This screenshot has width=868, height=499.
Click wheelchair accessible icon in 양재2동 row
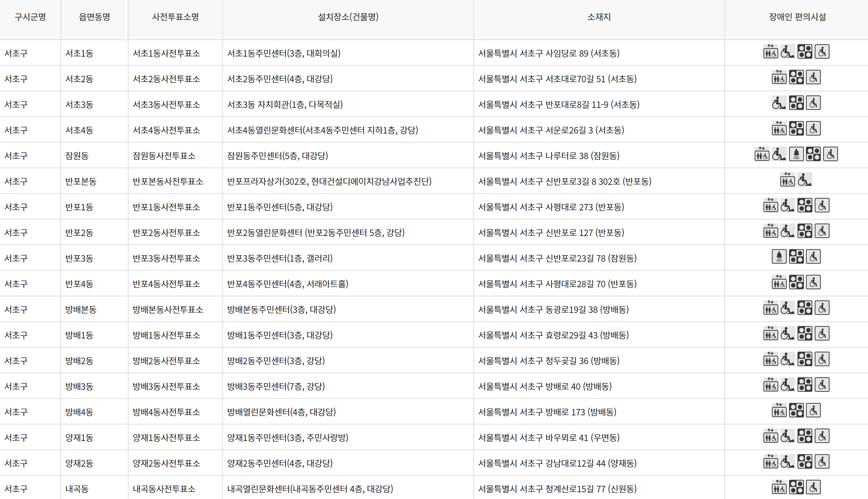click(822, 462)
